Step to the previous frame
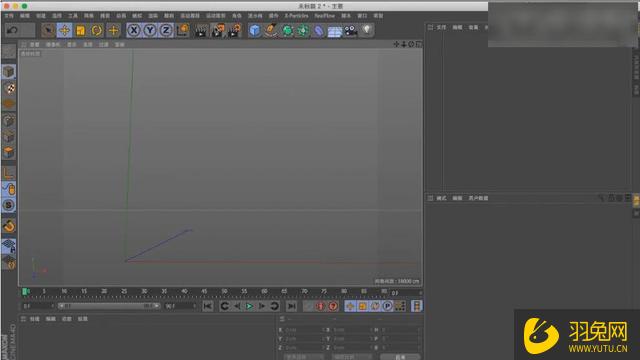 (x=237, y=306)
